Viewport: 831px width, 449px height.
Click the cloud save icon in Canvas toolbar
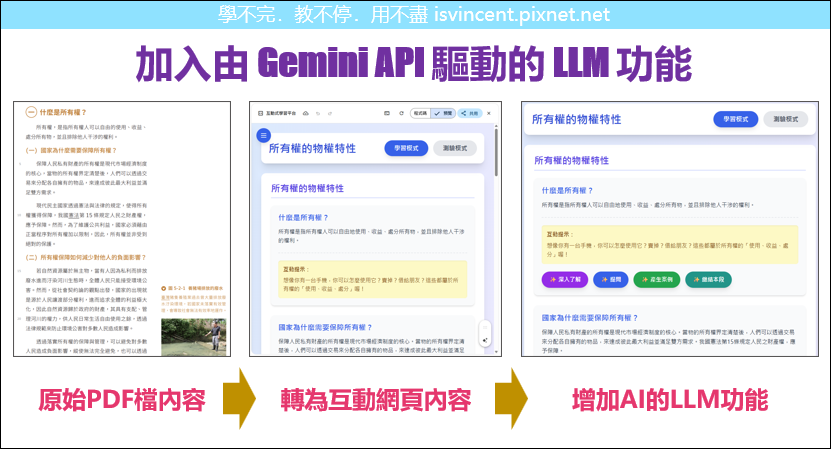pos(306,113)
